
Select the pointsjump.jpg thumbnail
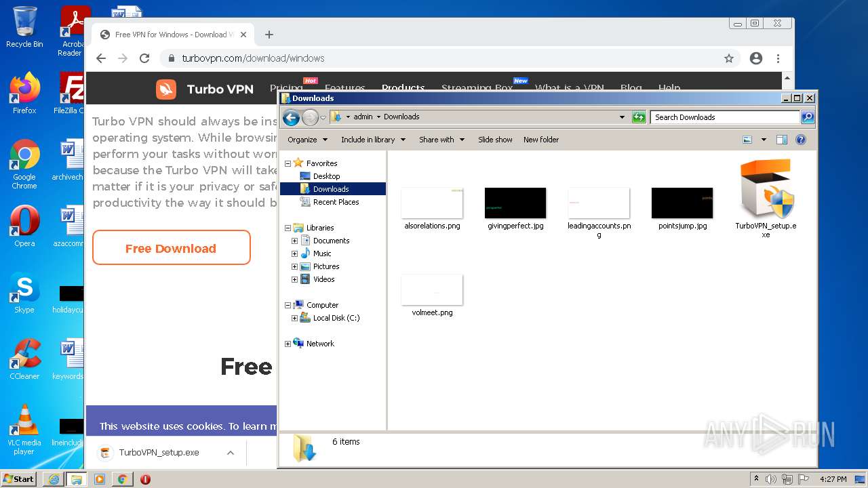[682, 203]
